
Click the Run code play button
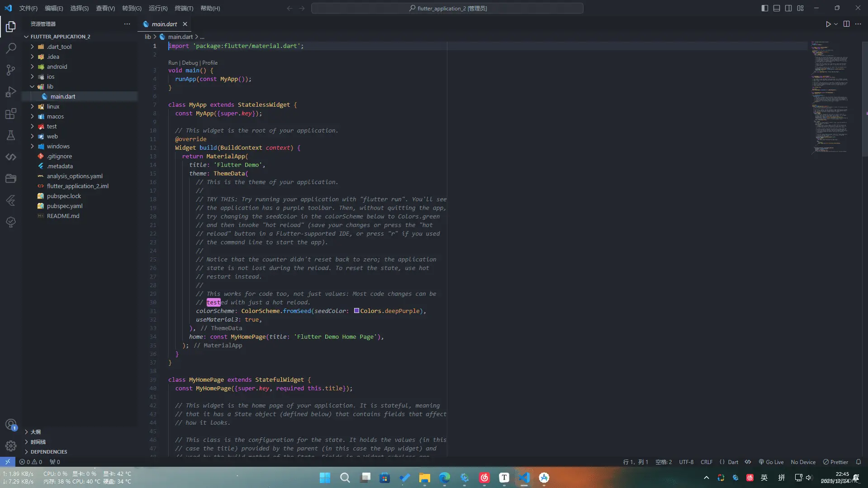pos(828,24)
